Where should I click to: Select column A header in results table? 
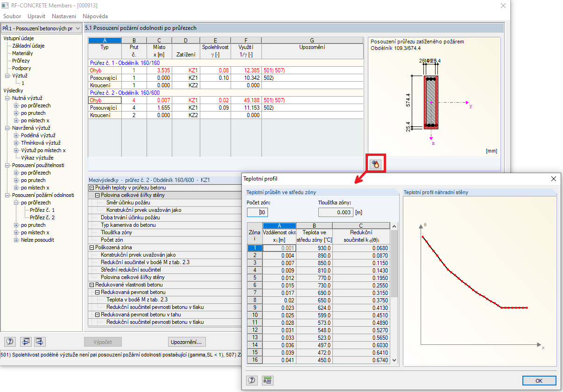pyautogui.click(x=105, y=41)
